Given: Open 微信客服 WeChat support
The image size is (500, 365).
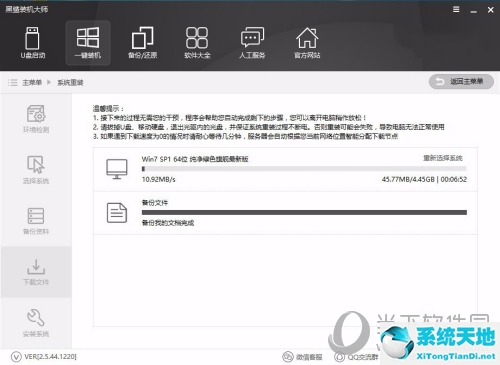Looking at the screenshot, I should 302,357.
